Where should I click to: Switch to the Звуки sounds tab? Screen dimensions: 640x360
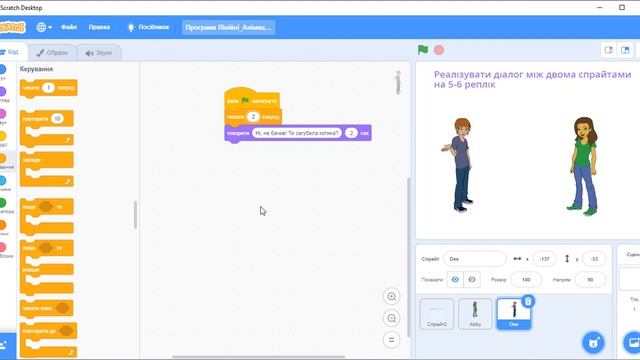coord(99,53)
